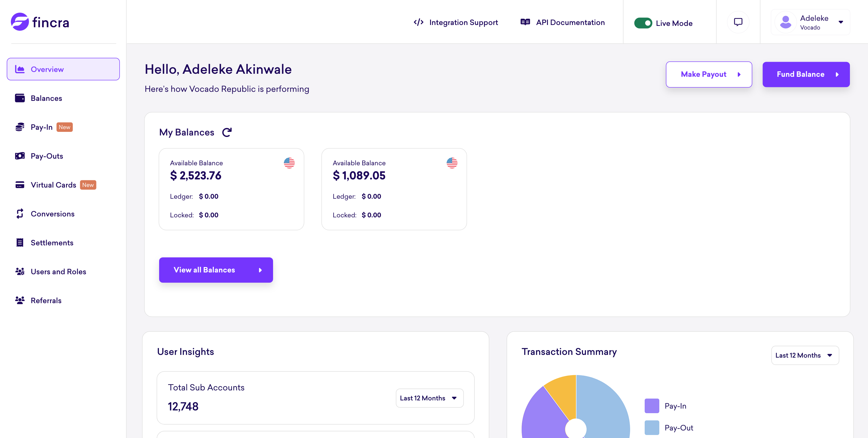Click the Make Payout button
The height and width of the screenshot is (438, 868).
pyautogui.click(x=709, y=74)
